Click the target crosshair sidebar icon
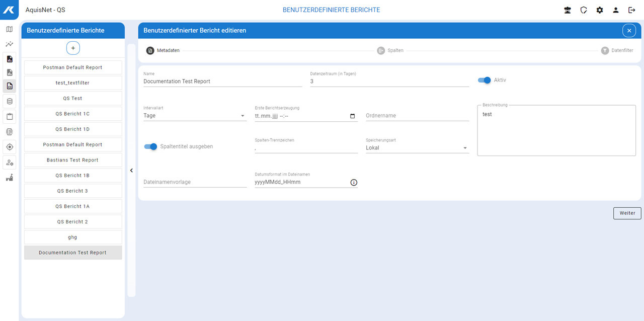The image size is (644, 321). coord(9,147)
